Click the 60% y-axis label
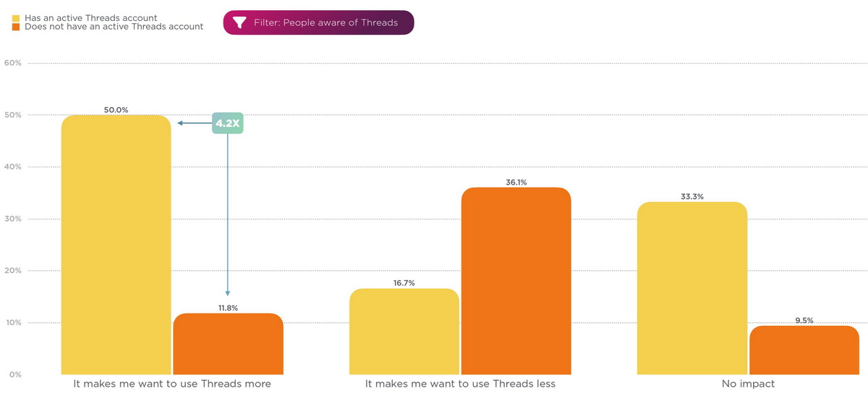The height and width of the screenshot is (399, 868). click(12, 63)
